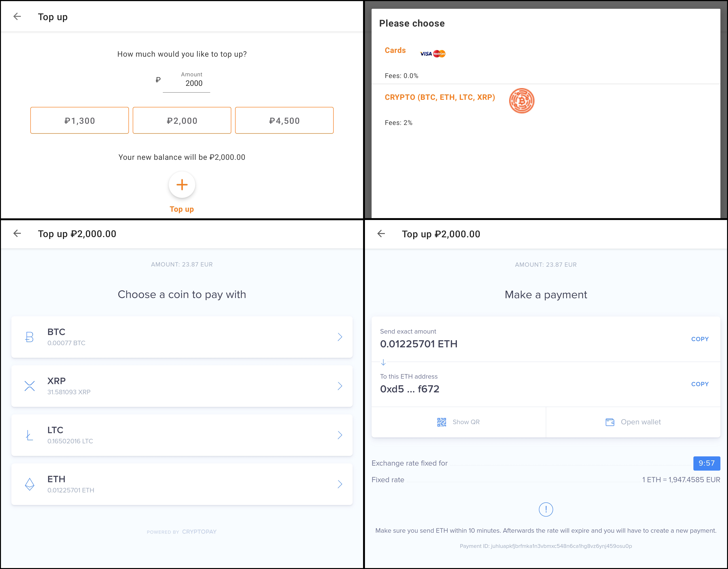Click the orange plus Top up icon
728x569 pixels.
182,184
